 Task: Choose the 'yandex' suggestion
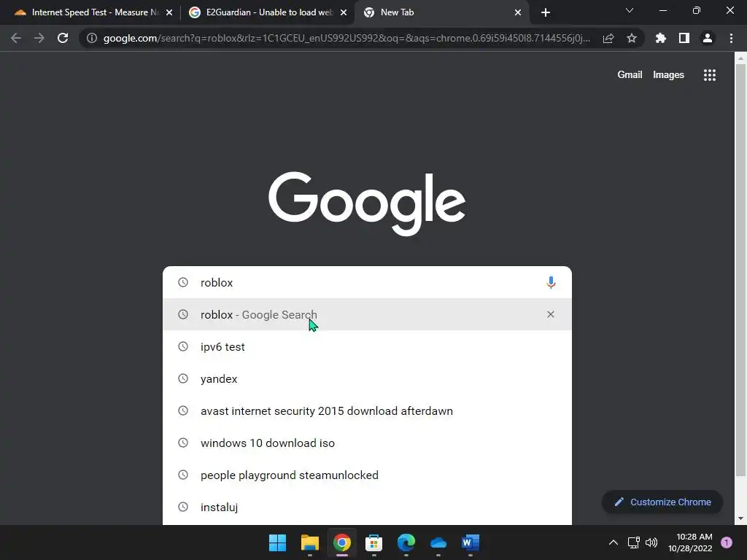point(368,378)
